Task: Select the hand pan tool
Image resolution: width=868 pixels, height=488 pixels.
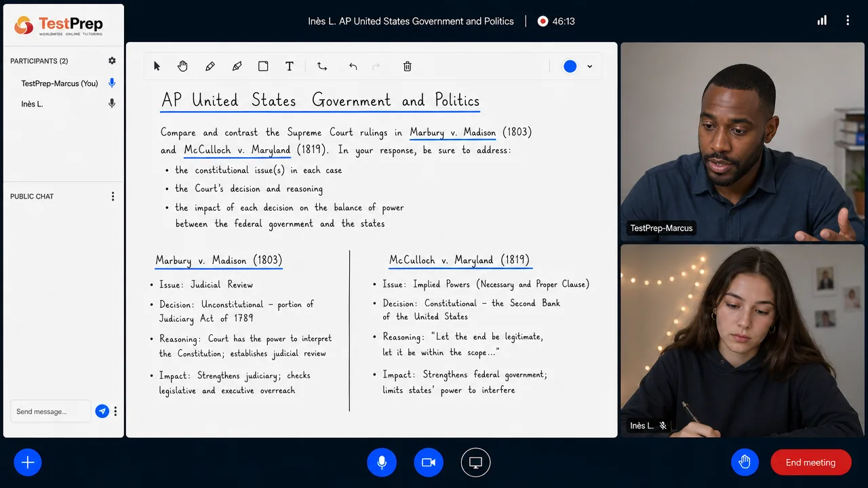Action: (183, 66)
